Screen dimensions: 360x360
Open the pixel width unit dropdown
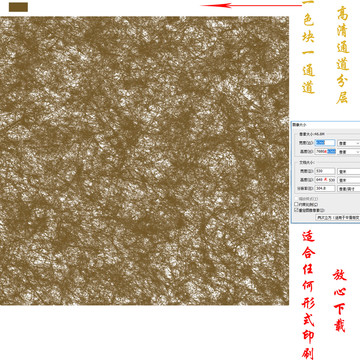pyautogui.click(x=349, y=143)
